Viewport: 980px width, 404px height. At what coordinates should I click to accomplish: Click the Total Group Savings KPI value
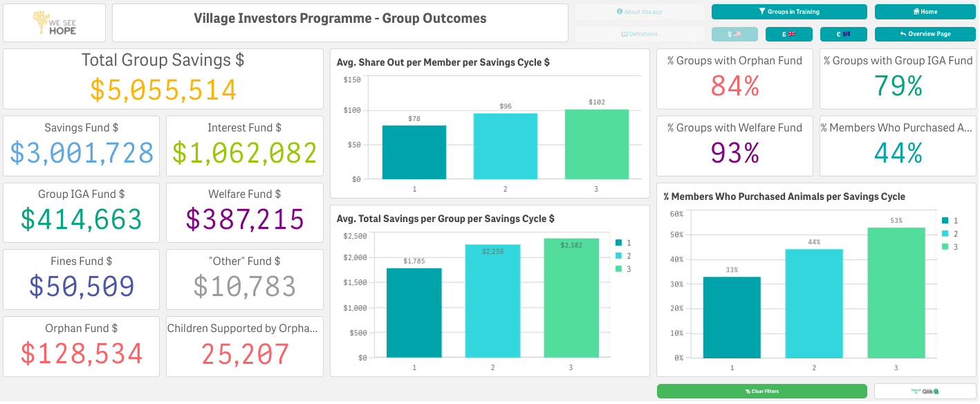tap(163, 90)
